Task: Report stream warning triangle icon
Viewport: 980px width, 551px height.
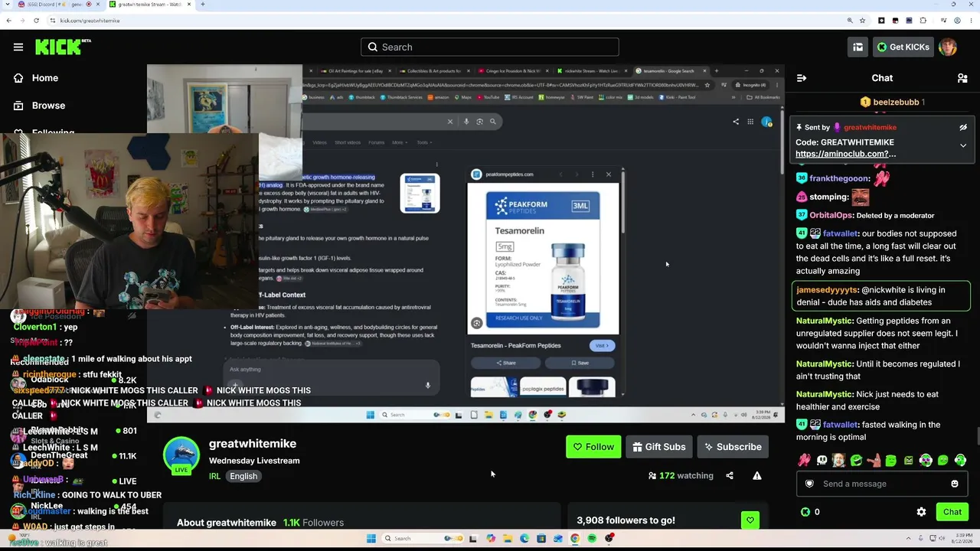Action: coord(757,476)
